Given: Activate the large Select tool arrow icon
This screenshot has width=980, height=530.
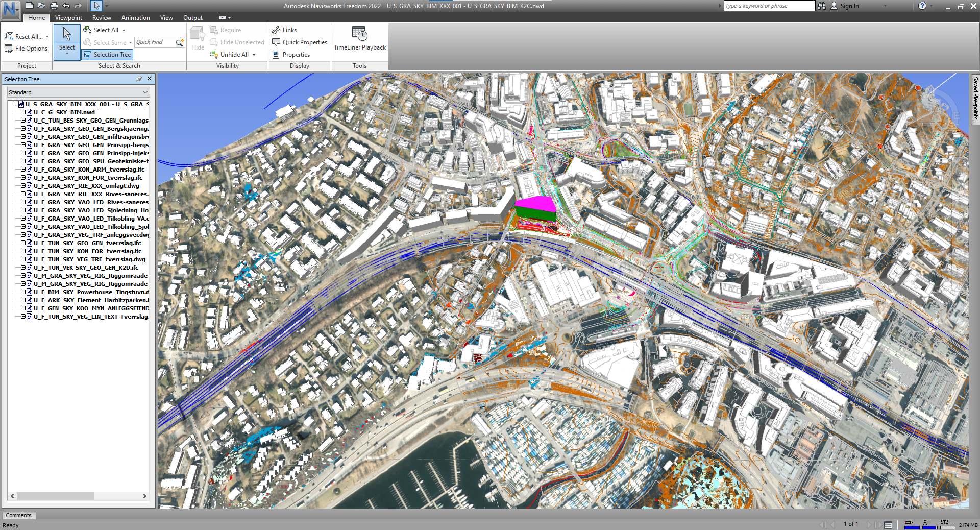Looking at the screenshot, I should tap(67, 34).
